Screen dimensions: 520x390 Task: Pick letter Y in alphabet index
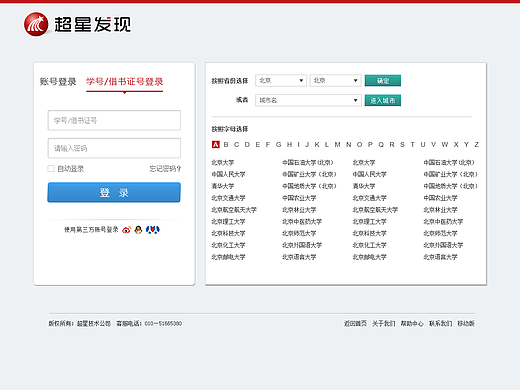(466, 144)
